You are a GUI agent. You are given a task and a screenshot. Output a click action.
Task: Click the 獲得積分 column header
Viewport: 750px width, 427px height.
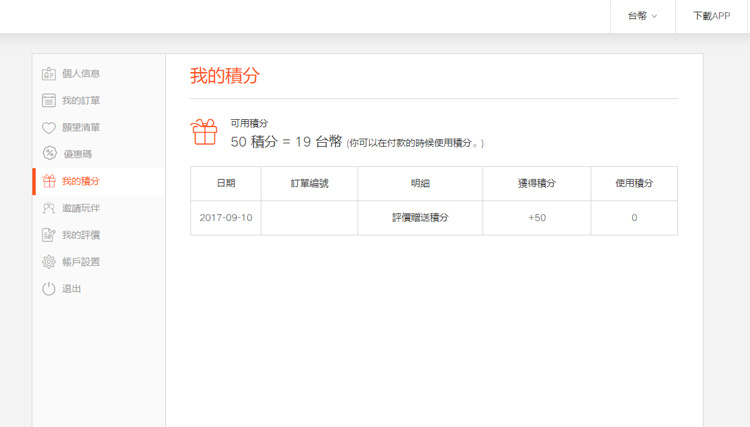click(537, 183)
